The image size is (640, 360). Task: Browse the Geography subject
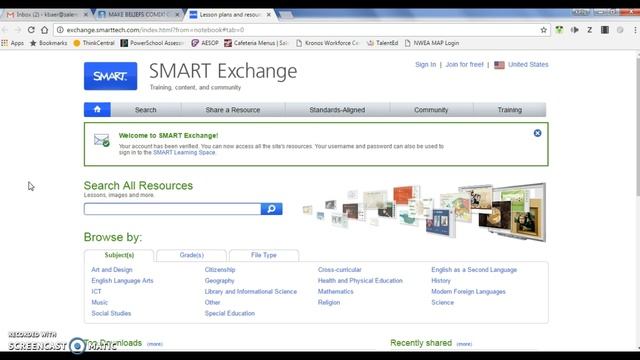pos(220,281)
